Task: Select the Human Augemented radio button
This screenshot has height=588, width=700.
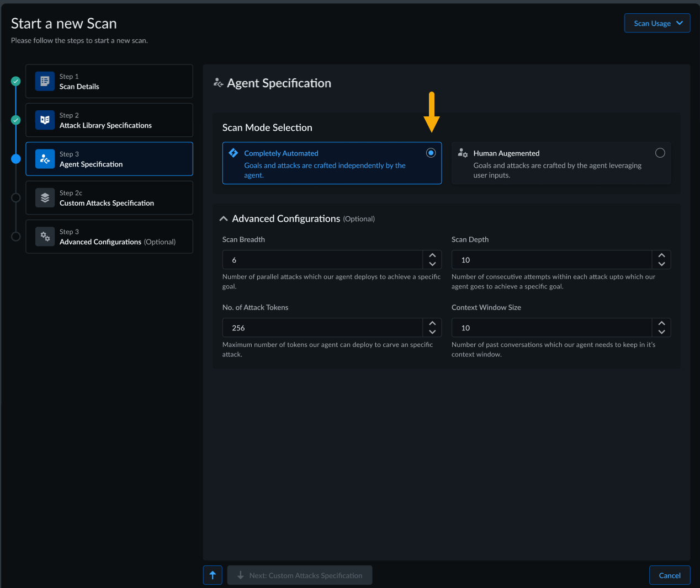Action: pyautogui.click(x=660, y=153)
